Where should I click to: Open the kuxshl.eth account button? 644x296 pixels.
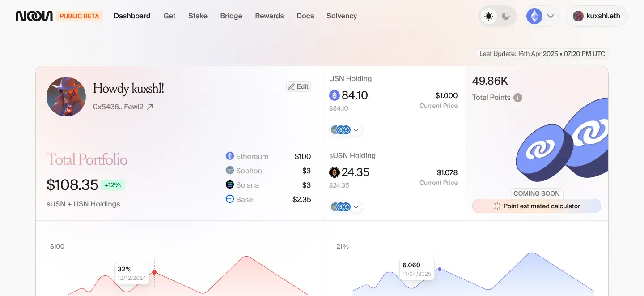597,16
